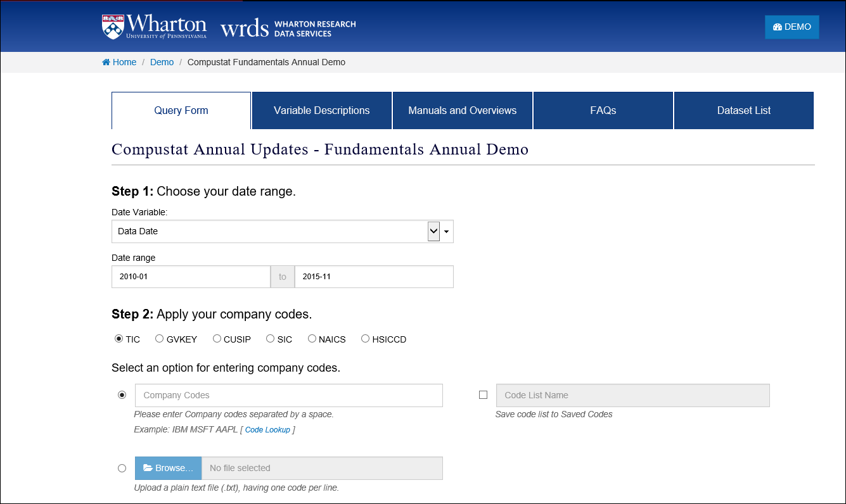The width and height of the screenshot is (846, 504).
Task: Click the small caret next to Date Variable dropdown
Action: coord(447,232)
